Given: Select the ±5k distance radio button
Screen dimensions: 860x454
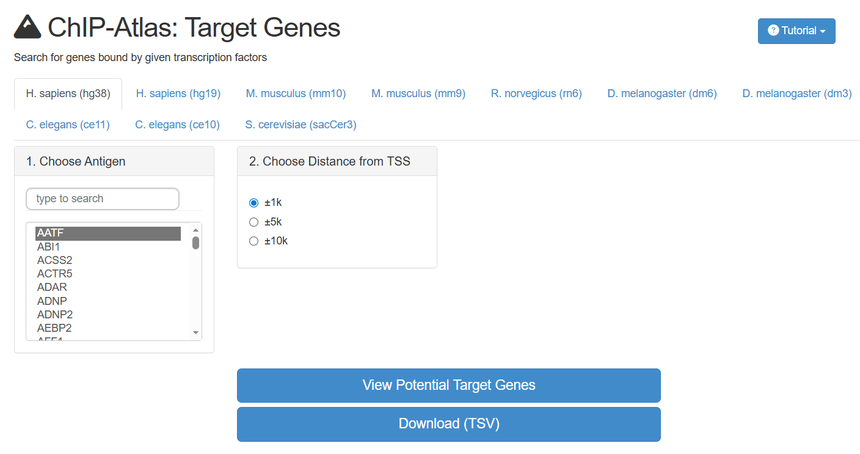Looking at the screenshot, I should [254, 222].
